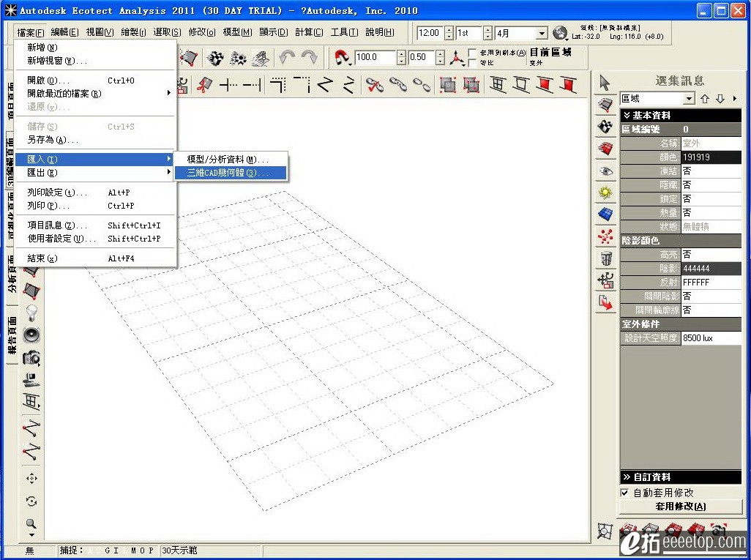Select 匯出(E) in the file menu
Screen dimensions: 751x560
pyautogui.click(x=94, y=173)
